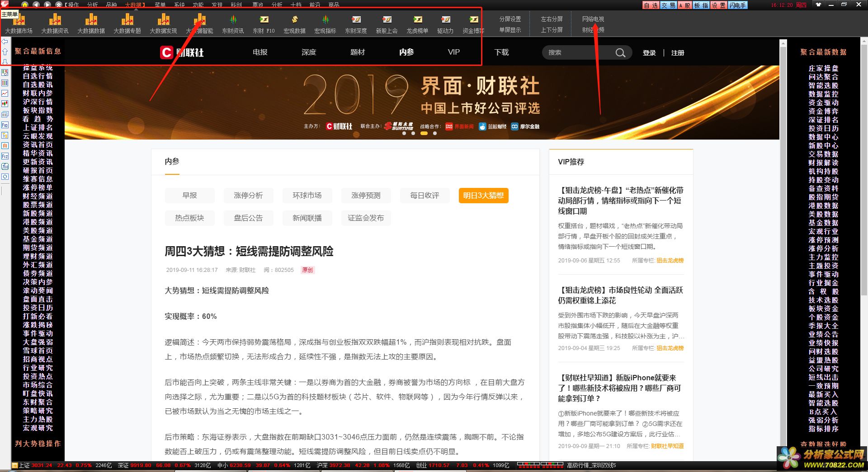868x472 pixels.
Task: Open column link 财联社早知道
Action: tap(667, 446)
